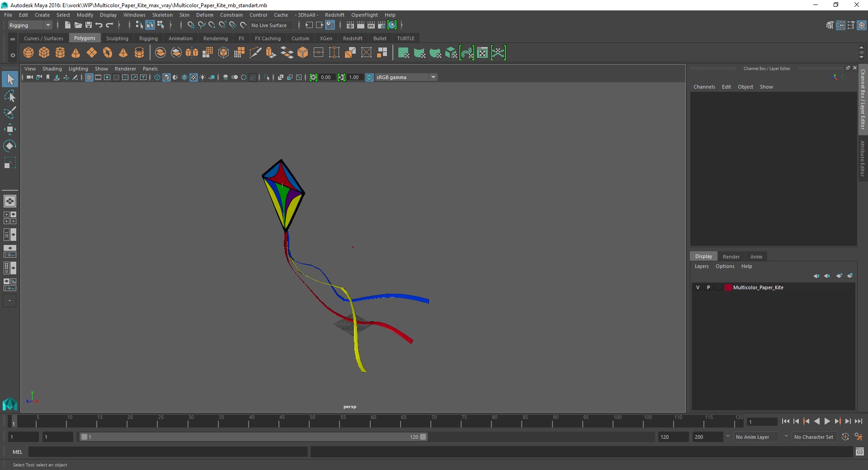Switch to the Render layer tab
This screenshot has width=868, height=470.
pyautogui.click(x=731, y=256)
